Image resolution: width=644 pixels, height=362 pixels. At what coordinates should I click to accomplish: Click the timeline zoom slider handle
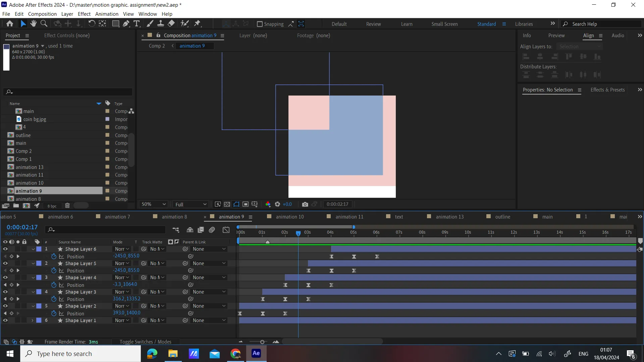(x=262, y=342)
